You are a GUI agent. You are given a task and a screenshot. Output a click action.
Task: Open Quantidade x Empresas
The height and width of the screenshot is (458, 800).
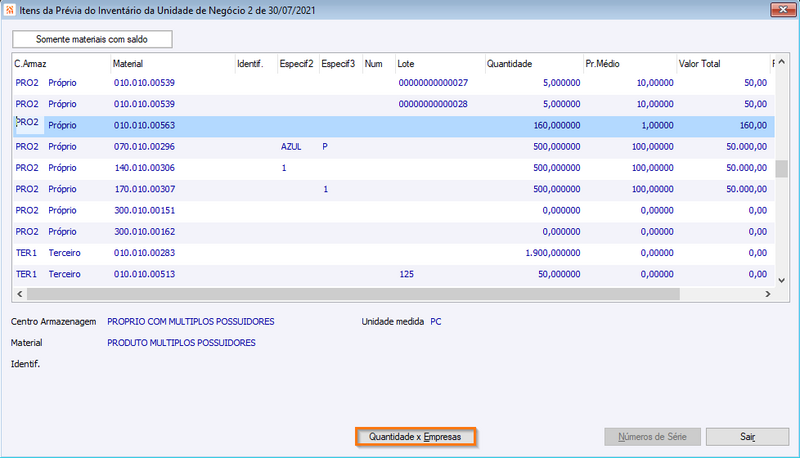[415, 437]
